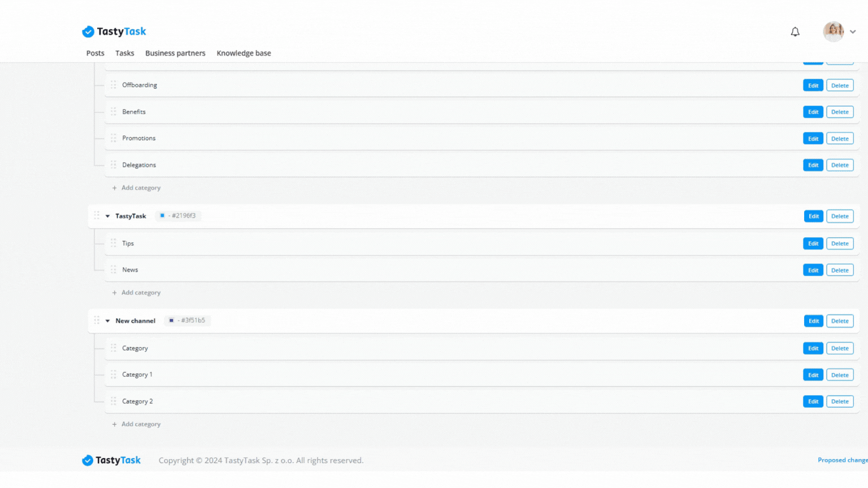Edit the Promotions category

click(x=813, y=138)
